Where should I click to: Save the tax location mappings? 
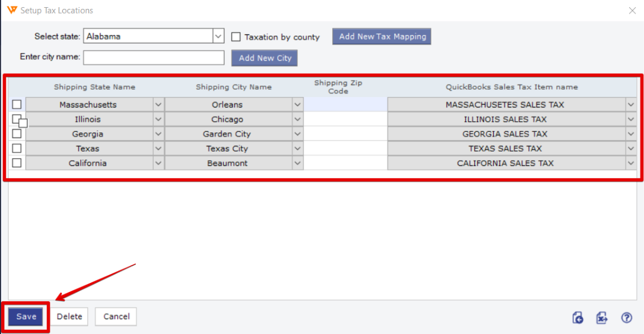(26, 317)
